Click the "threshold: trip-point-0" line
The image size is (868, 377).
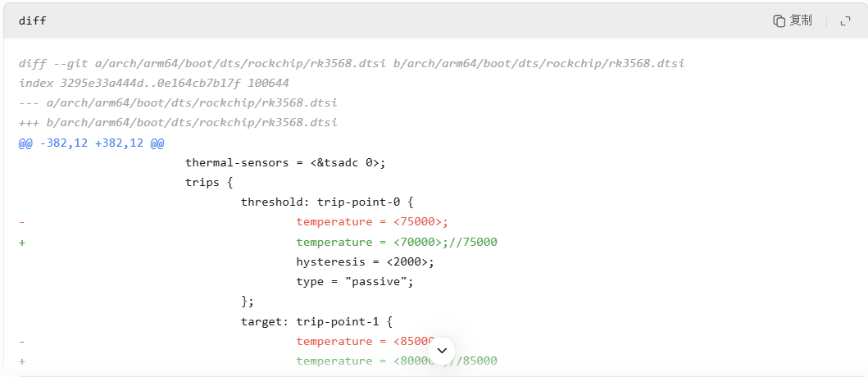point(328,202)
